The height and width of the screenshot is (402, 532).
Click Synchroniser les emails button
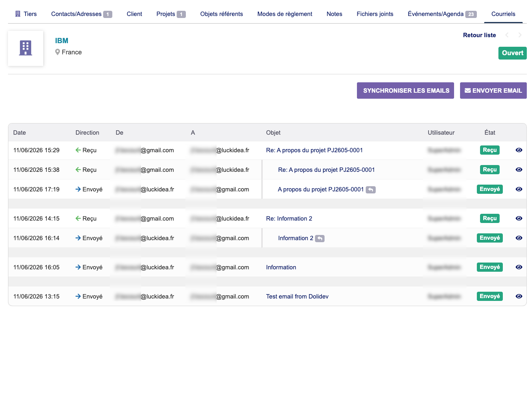tap(405, 91)
